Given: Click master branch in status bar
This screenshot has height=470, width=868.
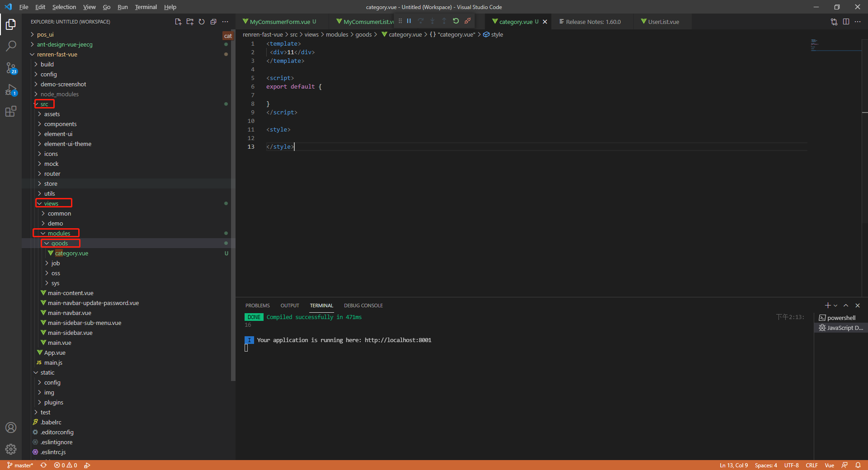Looking at the screenshot, I should pos(20,465).
